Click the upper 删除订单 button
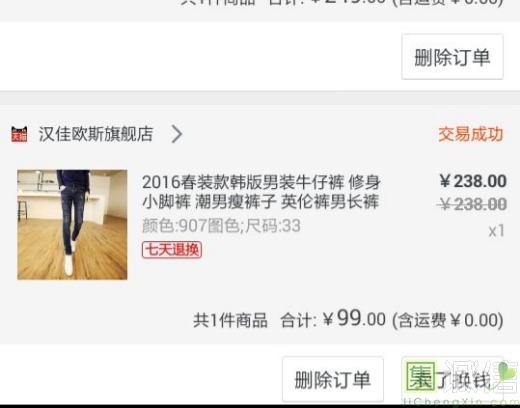 pyautogui.click(x=452, y=57)
